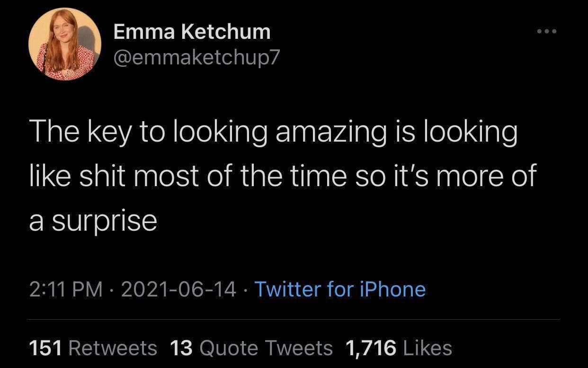View the 1,716 Likes list
The image size is (588, 368).
[x=397, y=347]
